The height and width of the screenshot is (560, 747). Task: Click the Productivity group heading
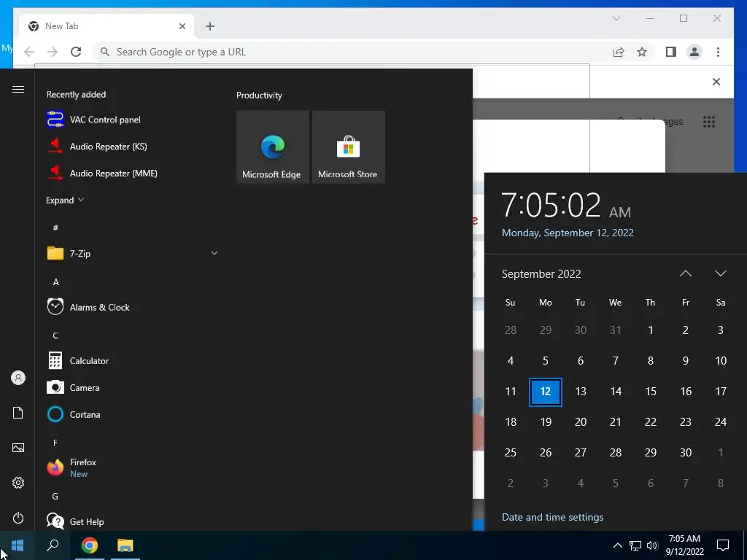[259, 96]
